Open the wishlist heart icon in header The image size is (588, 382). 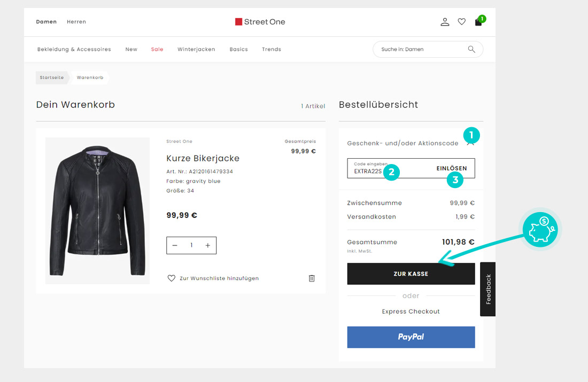coord(462,22)
